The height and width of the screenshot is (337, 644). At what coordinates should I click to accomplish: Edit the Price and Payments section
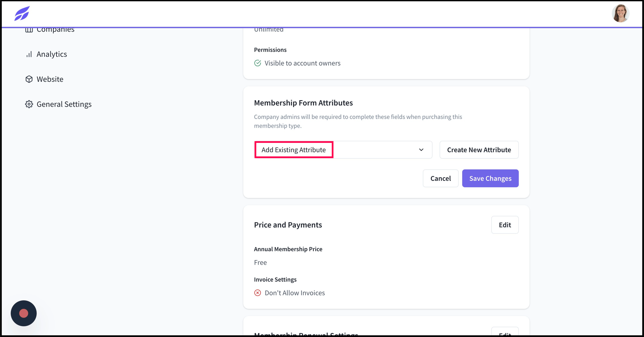505,225
